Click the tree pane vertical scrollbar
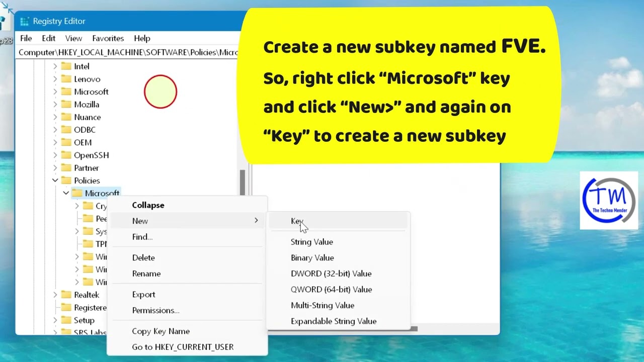This screenshot has height=362, width=644. (x=243, y=183)
